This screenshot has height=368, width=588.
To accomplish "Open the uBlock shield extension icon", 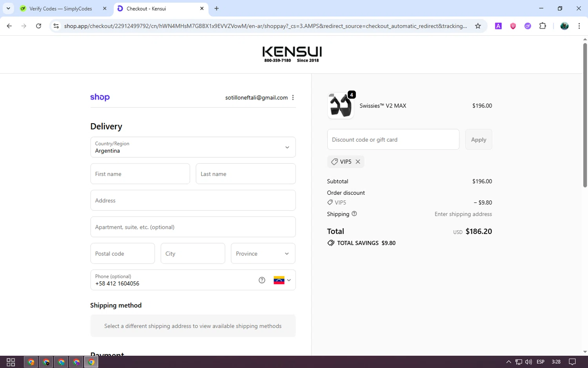I will coord(513,26).
